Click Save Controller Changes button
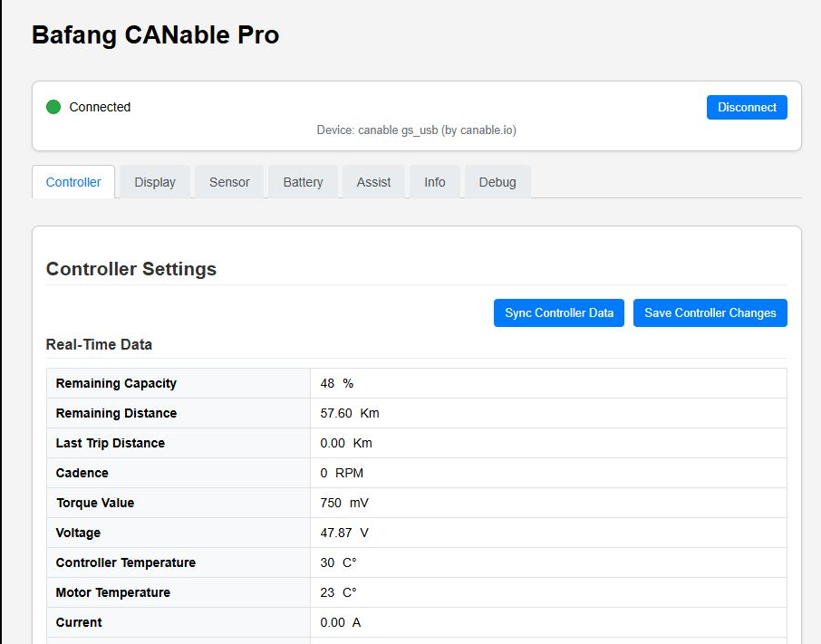Screen dimensions: 821x644 click(x=710, y=312)
